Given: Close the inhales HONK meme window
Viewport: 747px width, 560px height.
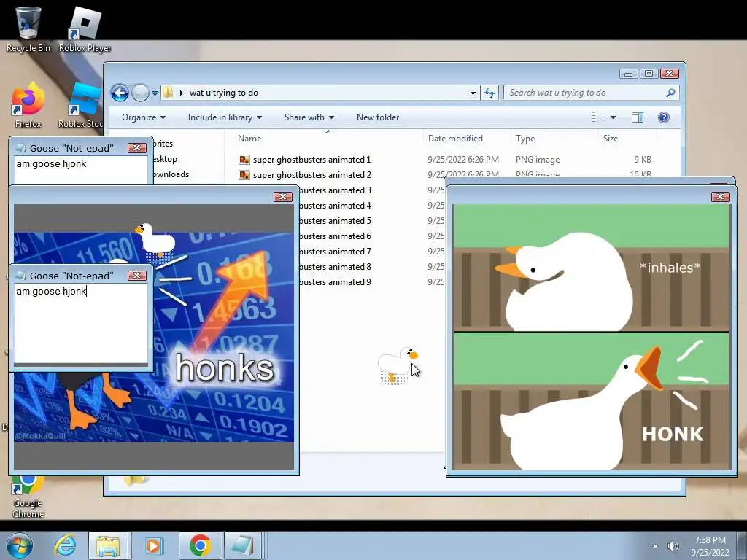Looking at the screenshot, I should click(x=720, y=196).
